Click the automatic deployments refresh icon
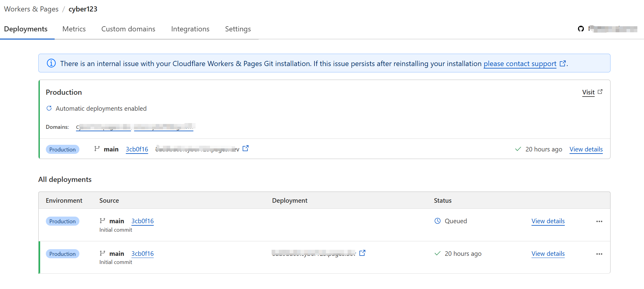This screenshot has height=289, width=644. 49,108
